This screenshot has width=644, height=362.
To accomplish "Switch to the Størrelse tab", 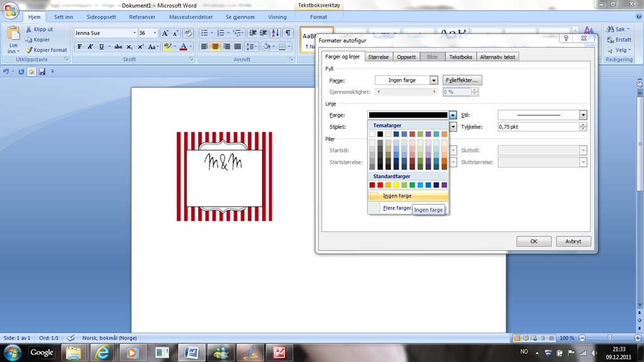I will coord(378,57).
